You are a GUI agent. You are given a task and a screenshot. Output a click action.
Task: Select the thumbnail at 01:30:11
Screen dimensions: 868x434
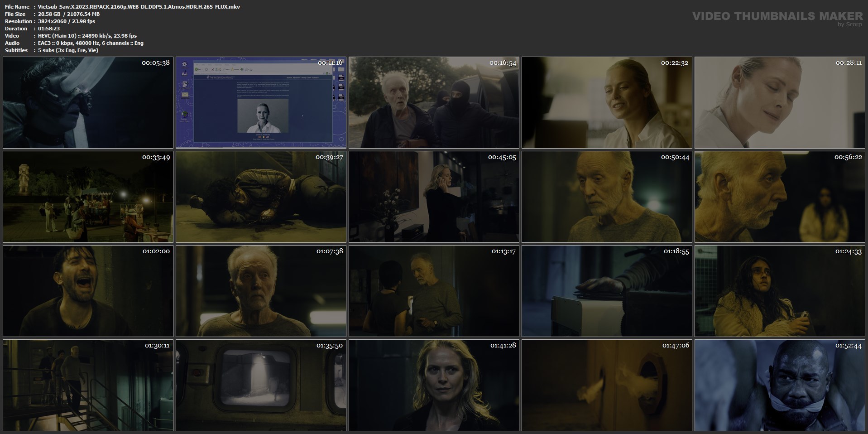click(88, 386)
